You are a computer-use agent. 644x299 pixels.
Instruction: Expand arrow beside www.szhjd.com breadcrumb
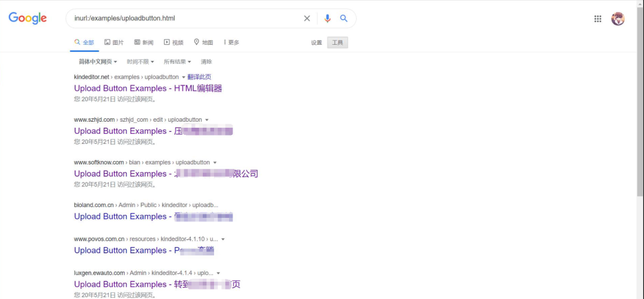point(206,120)
